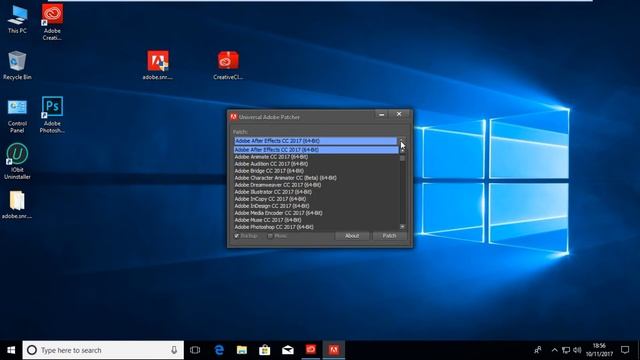This screenshot has height=360, width=640.
Task: Click the About button
Action: click(352, 236)
